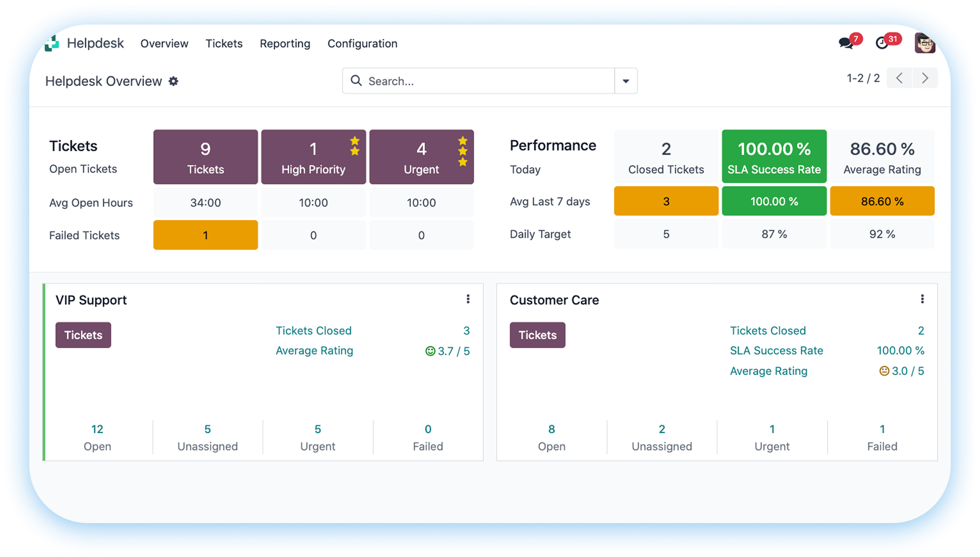
Task: Click the green 100.00 % SLA Success Rate tile
Action: click(x=774, y=156)
